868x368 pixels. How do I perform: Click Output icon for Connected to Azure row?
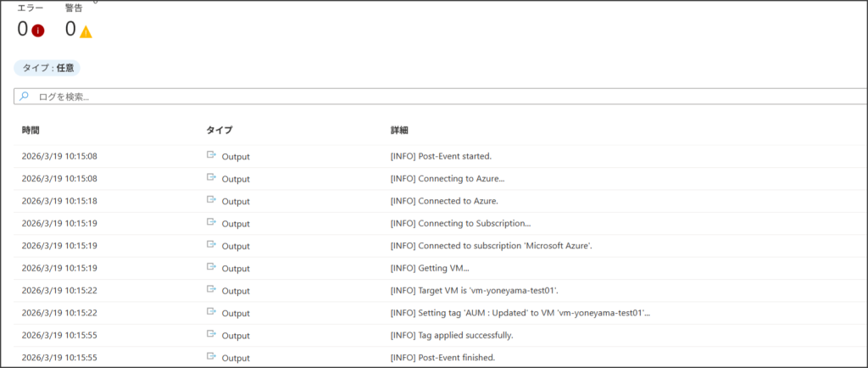click(212, 201)
